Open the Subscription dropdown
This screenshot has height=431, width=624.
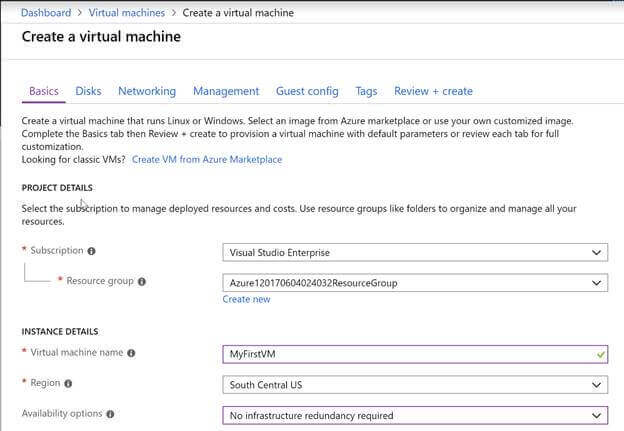click(x=415, y=252)
